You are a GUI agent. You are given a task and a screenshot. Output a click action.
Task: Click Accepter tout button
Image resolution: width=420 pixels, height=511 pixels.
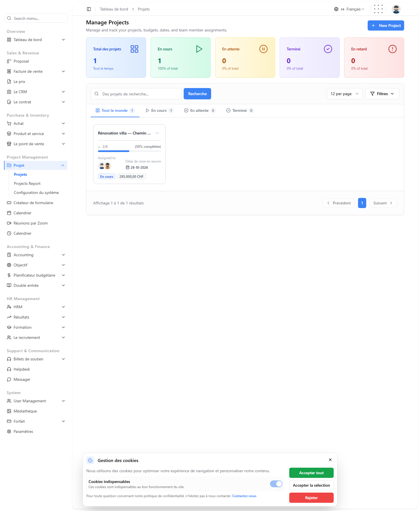click(x=311, y=473)
